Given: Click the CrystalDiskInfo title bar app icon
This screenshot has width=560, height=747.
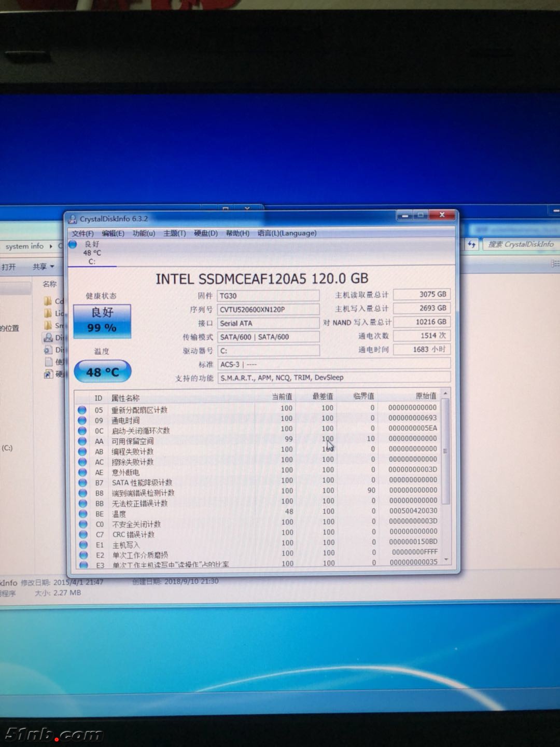Looking at the screenshot, I should [73, 219].
